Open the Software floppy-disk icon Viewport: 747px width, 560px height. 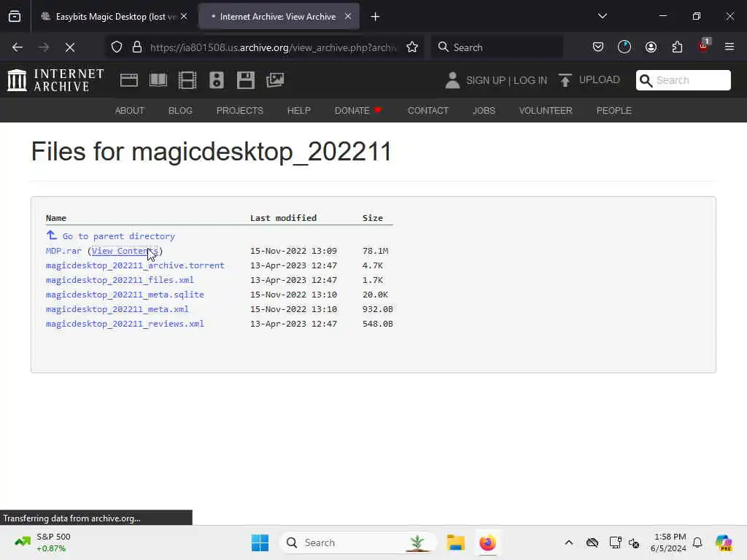point(246,80)
